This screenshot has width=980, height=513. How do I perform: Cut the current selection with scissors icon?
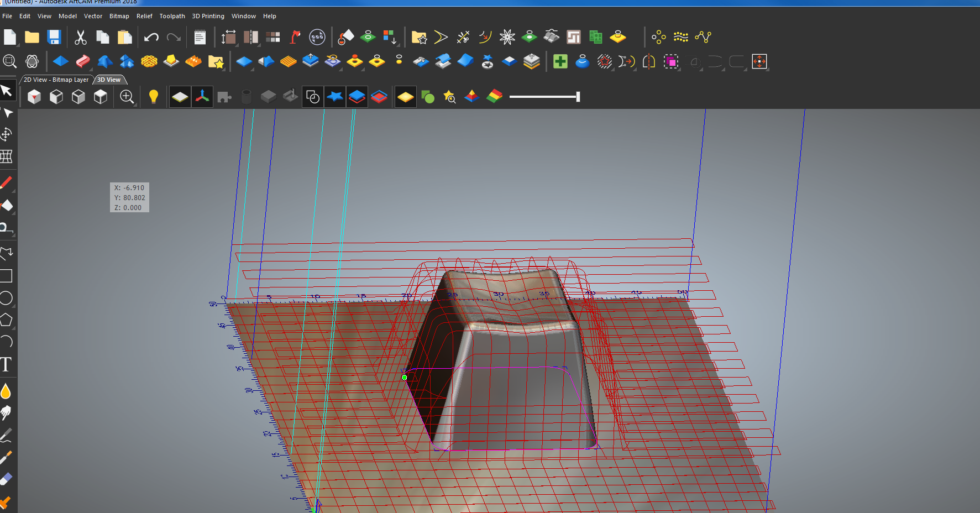80,37
